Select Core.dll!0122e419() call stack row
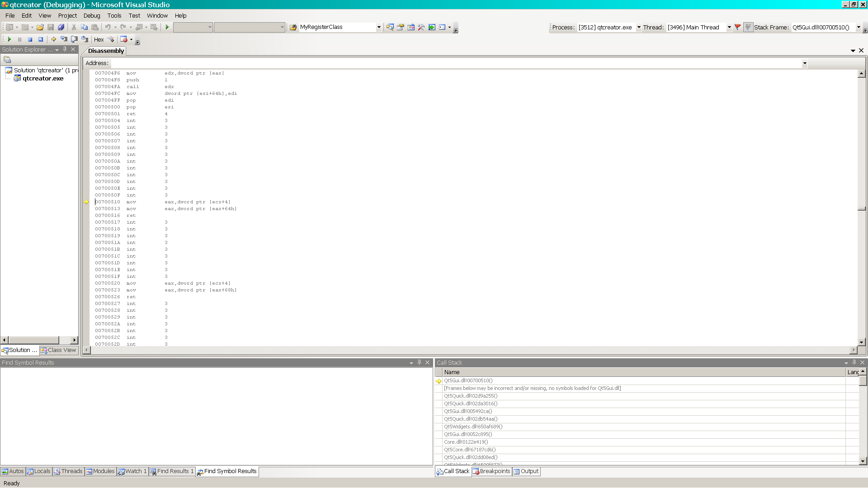 (466, 442)
